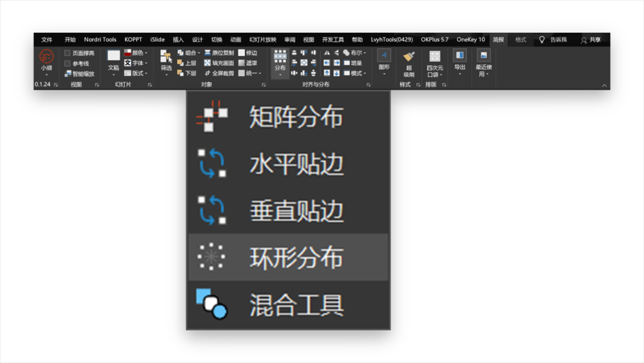Click the right arrow nudge icon

click(336, 63)
